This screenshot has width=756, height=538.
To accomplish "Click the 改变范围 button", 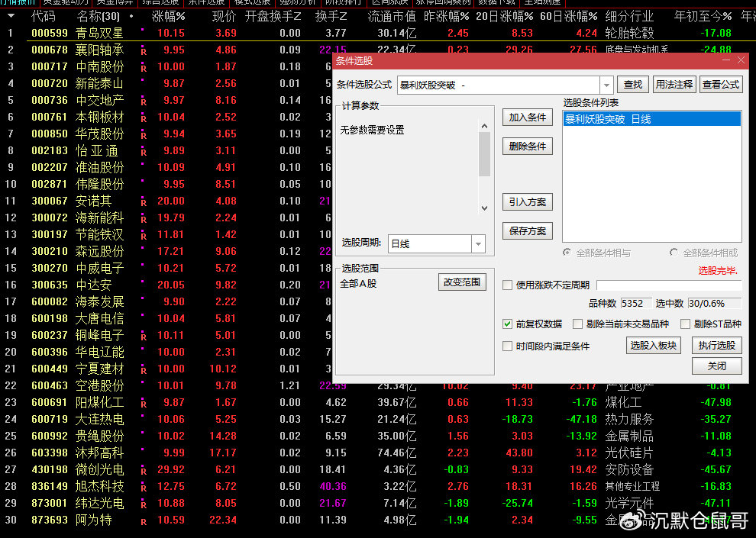I will click(463, 282).
